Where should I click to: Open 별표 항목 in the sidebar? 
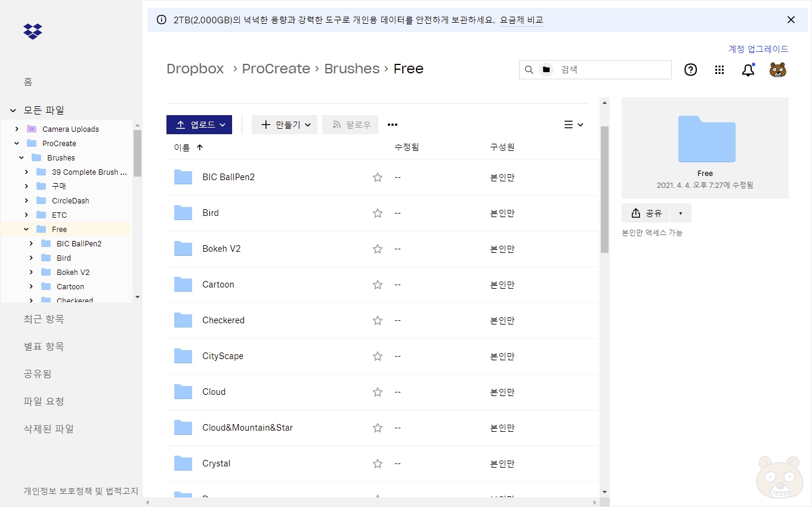coord(44,347)
